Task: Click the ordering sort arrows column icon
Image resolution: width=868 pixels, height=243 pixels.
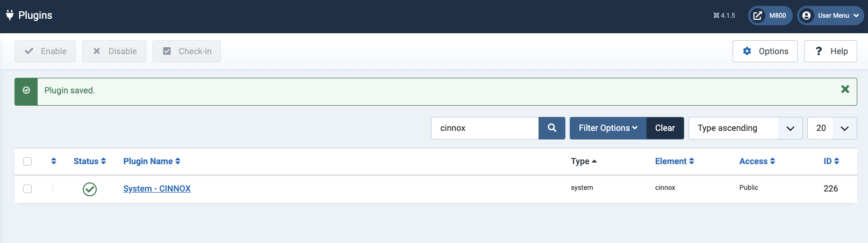Action: point(53,161)
